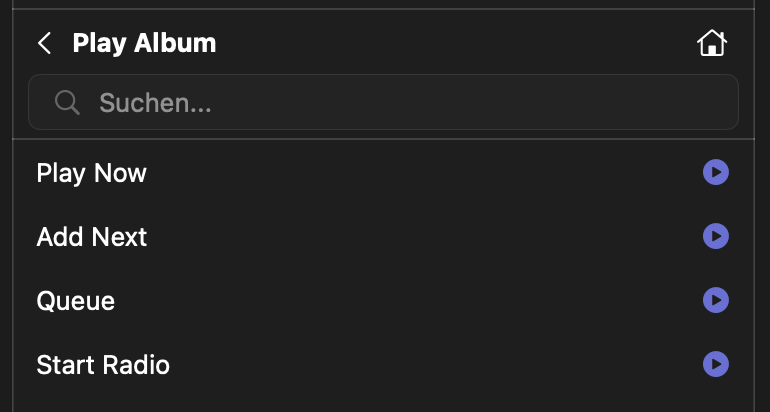Go back using the left chevron
Viewport: 770px width, 412px height.
click(44, 44)
